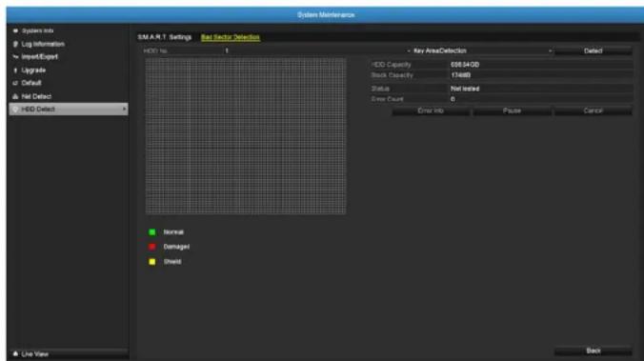Click the green Normal legend swatch
Image resolution: width=644 pixels, height=361 pixels.
(x=152, y=232)
